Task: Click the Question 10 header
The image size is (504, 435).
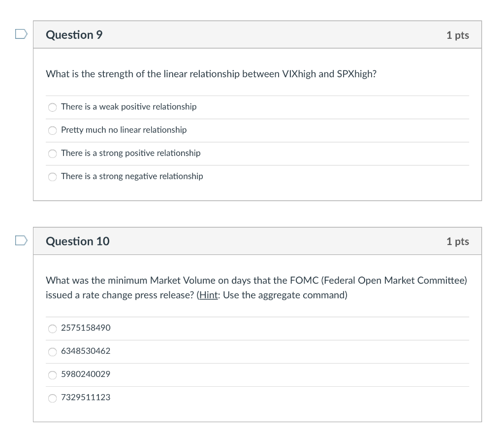Action: [77, 241]
